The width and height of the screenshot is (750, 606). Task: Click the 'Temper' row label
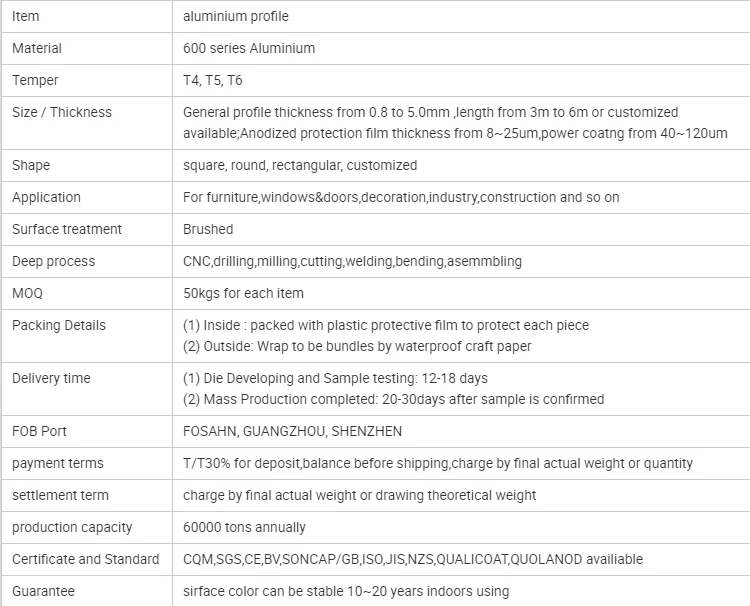[35, 80]
